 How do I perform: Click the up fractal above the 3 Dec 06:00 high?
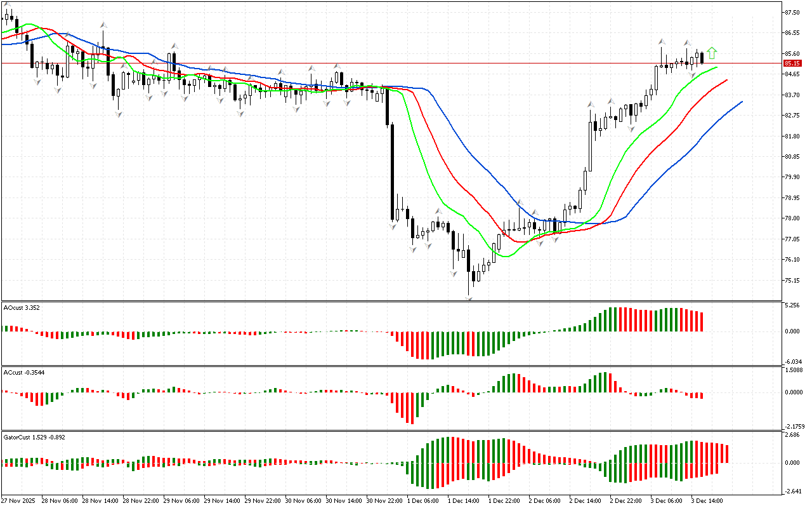pyautogui.click(x=661, y=41)
